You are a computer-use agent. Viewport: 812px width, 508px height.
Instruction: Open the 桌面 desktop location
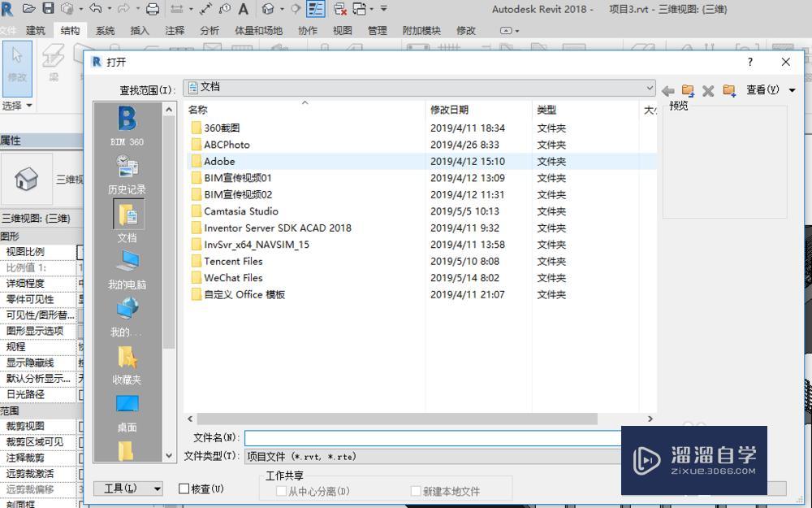coord(127,413)
